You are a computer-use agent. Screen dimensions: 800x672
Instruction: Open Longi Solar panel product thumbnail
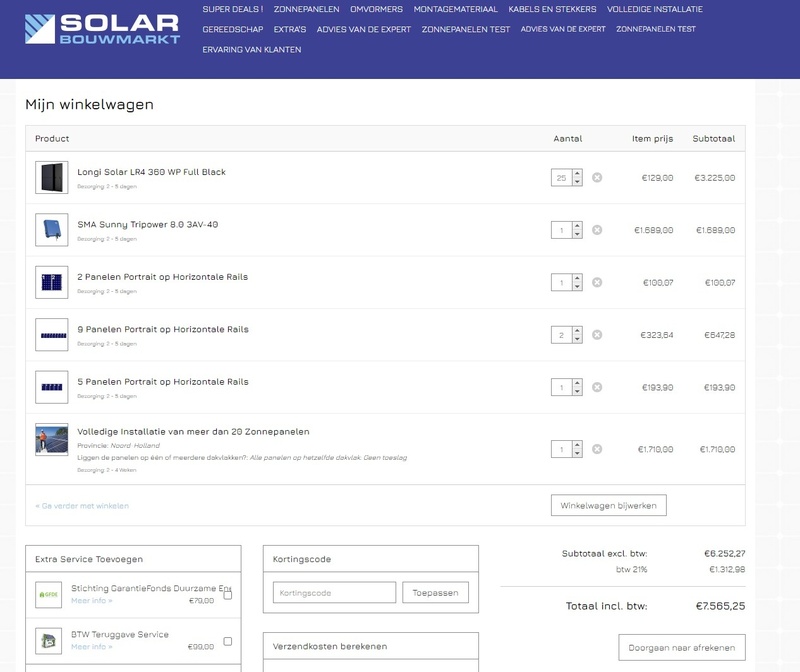click(x=52, y=178)
